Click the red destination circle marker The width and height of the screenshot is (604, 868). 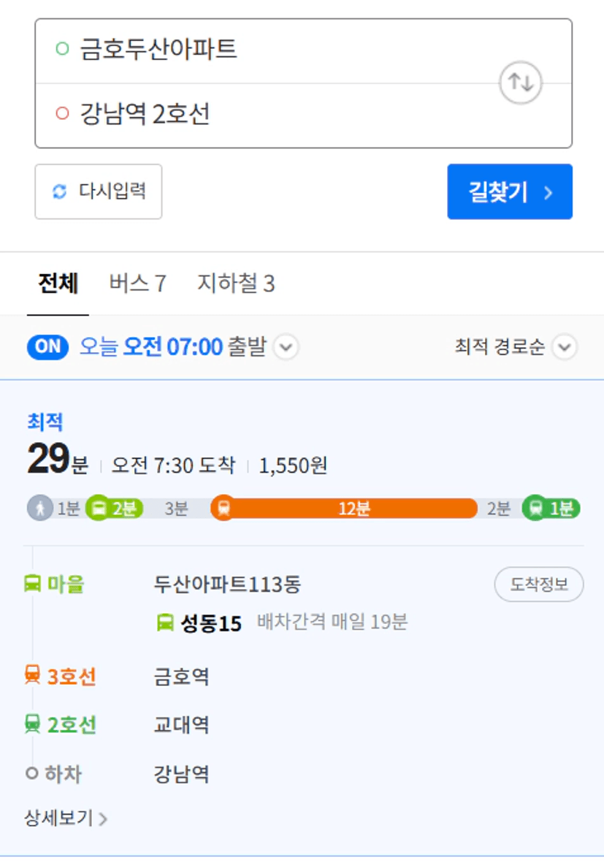(63, 113)
